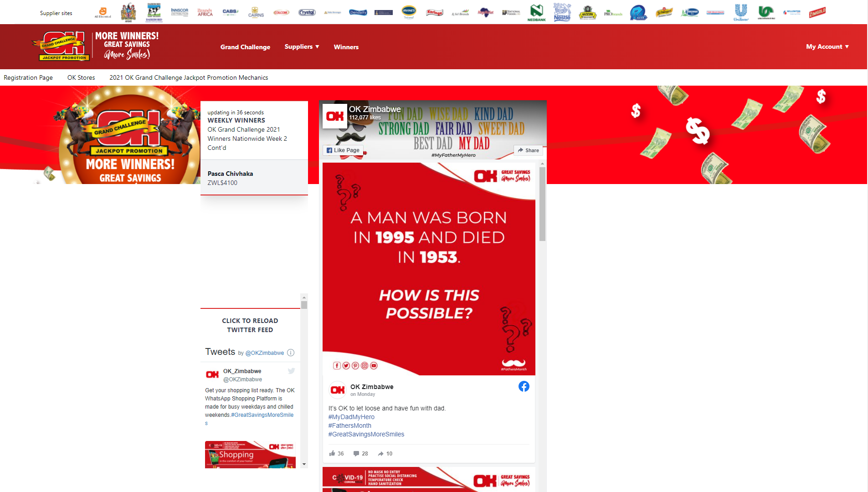This screenshot has width=868, height=492.
Task: Click the Facebook Share button
Action: (528, 150)
